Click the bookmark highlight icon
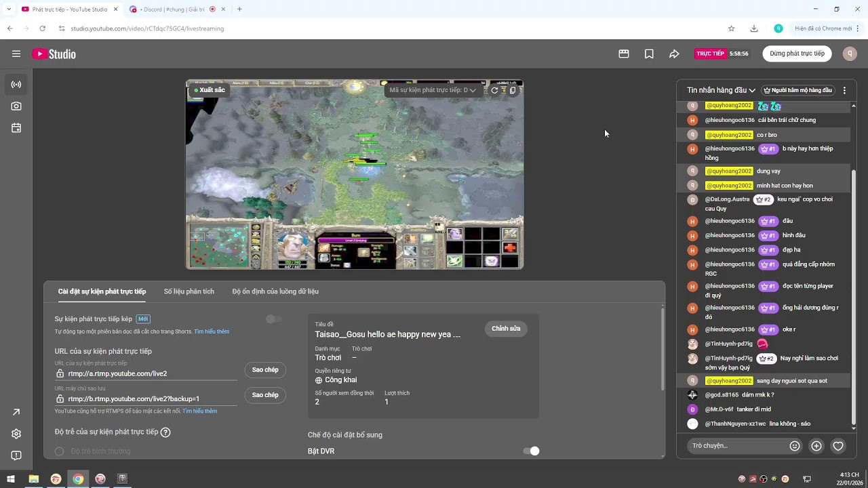The image size is (868, 488). click(649, 54)
